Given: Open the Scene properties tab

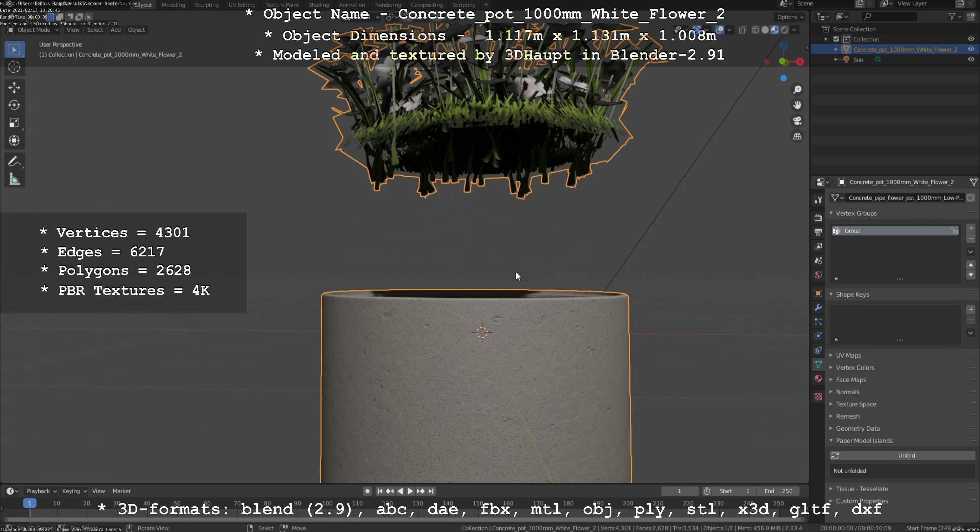Looking at the screenshot, I should (818, 261).
